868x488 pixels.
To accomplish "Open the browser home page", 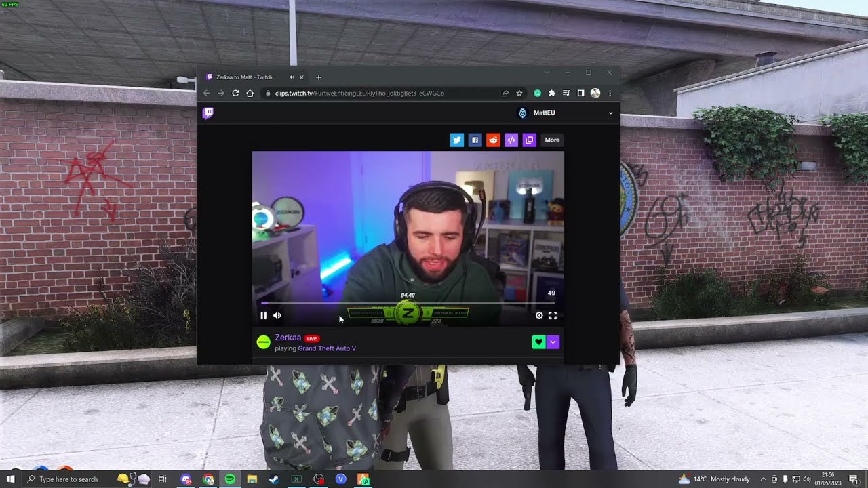I will coord(250,93).
